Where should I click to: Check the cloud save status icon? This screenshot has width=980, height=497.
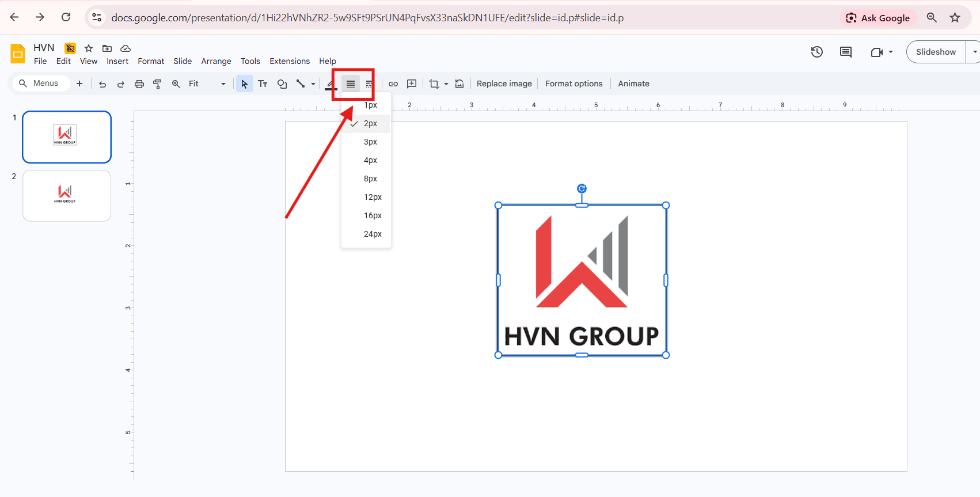coord(126,48)
